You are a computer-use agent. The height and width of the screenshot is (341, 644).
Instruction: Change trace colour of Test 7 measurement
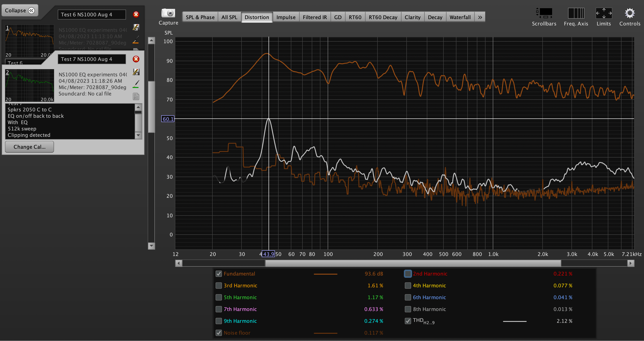point(136,84)
